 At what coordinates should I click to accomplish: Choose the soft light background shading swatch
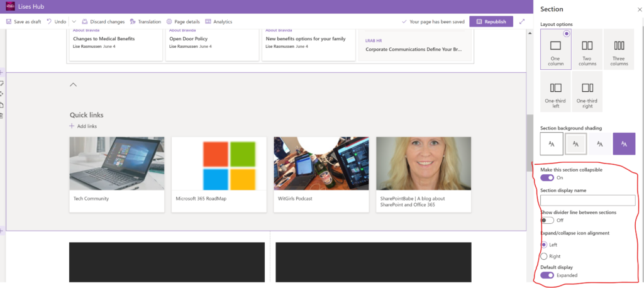(600, 144)
